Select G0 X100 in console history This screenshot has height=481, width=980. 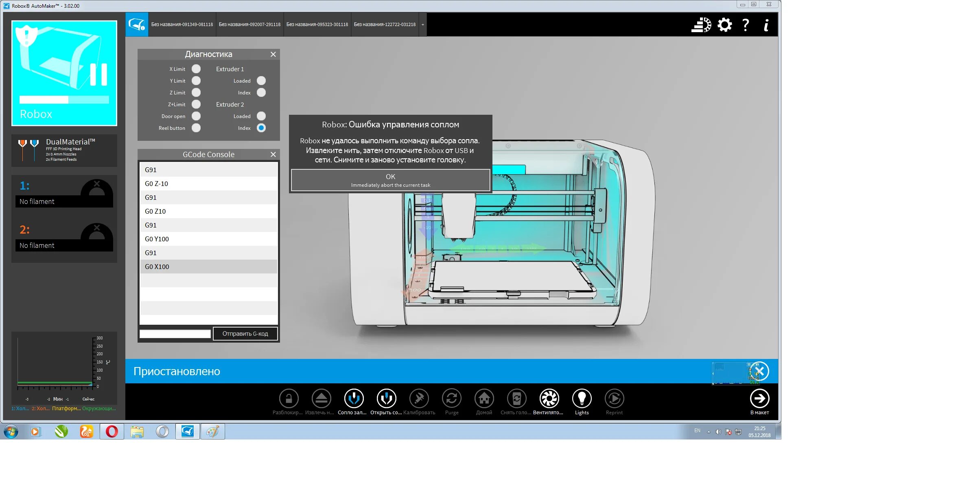point(208,267)
